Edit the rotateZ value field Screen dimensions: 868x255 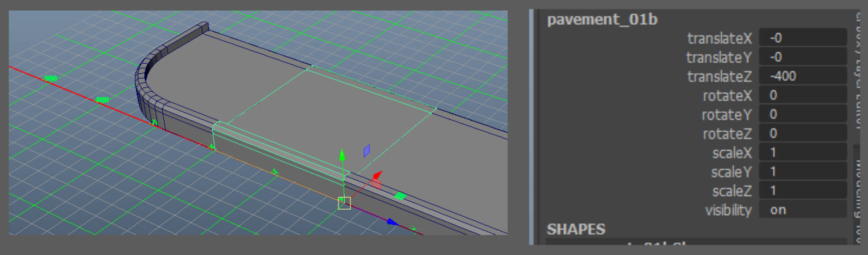(802, 133)
